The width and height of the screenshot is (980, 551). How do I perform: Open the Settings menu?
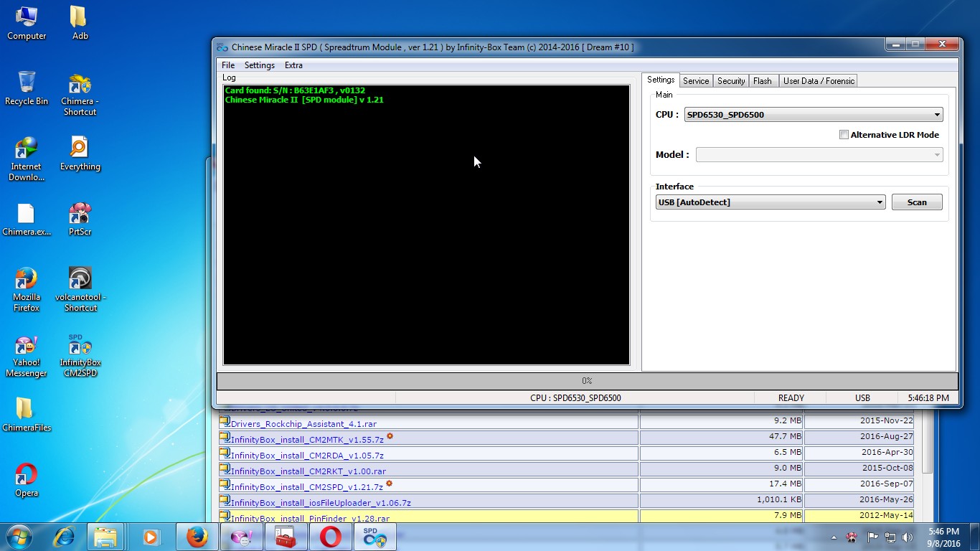[260, 65]
